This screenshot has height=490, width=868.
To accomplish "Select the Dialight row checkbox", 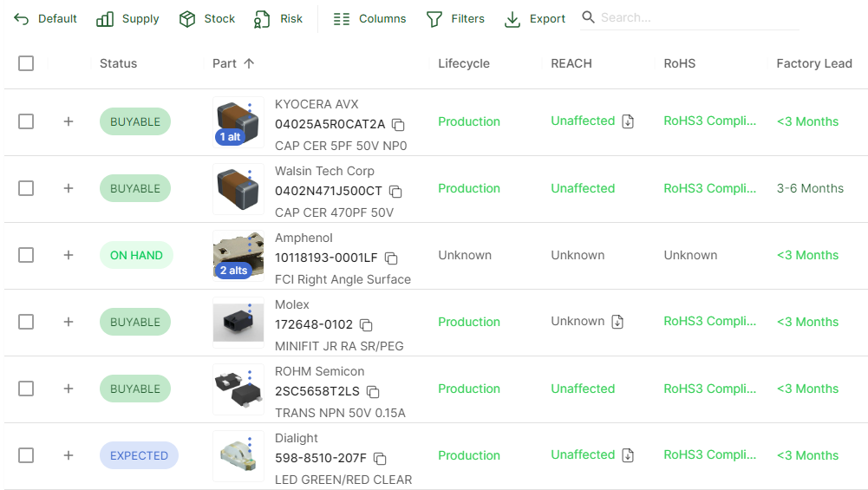I will (26, 455).
